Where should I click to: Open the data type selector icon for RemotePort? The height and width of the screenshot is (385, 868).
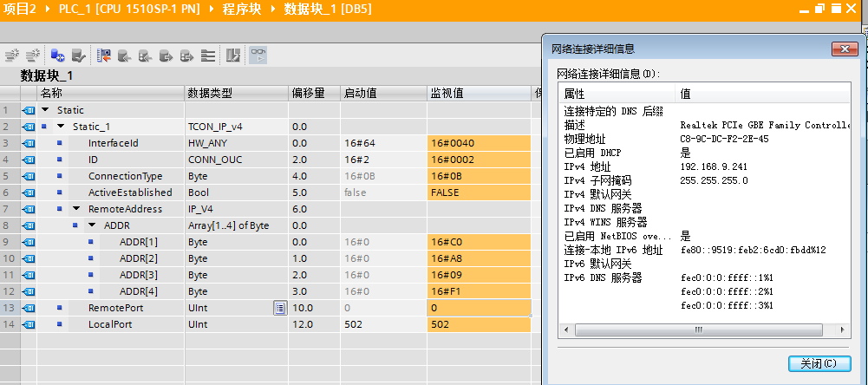(x=280, y=308)
